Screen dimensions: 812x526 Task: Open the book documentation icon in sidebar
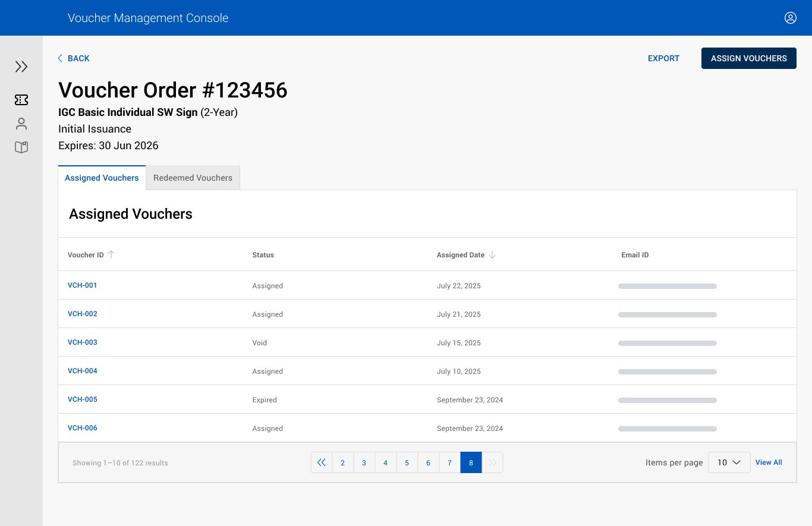pos(21,147)
